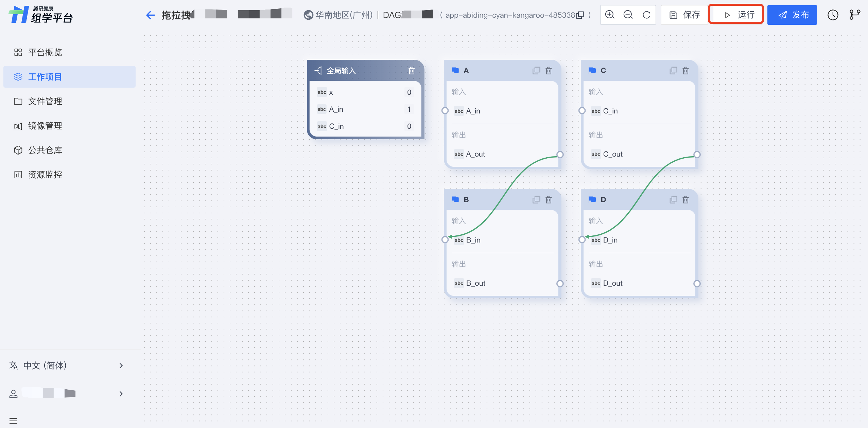The height and width of the screenshot is (428, 868).
Task: Collapse the sidebar with hamburger icon
Action: coord(13,421)
